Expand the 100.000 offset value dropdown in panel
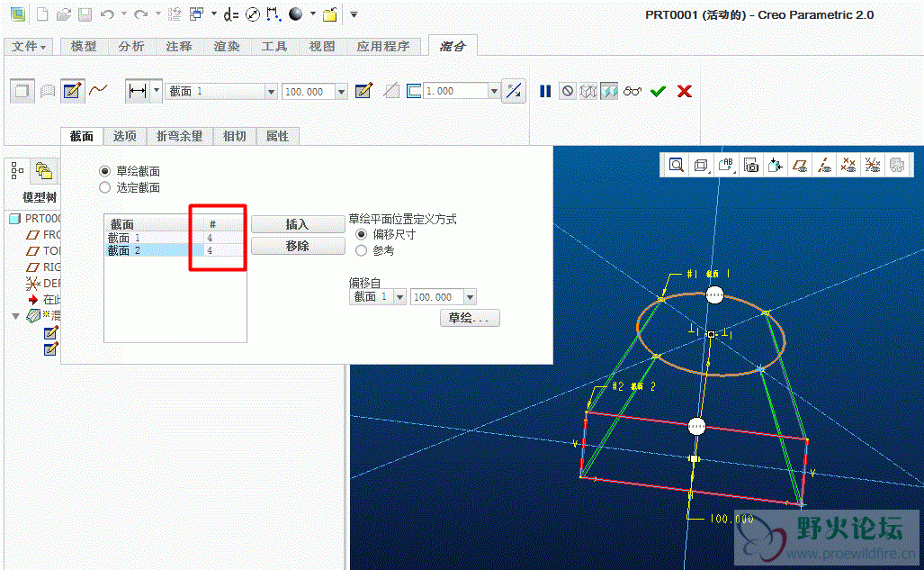 [470, 297]
